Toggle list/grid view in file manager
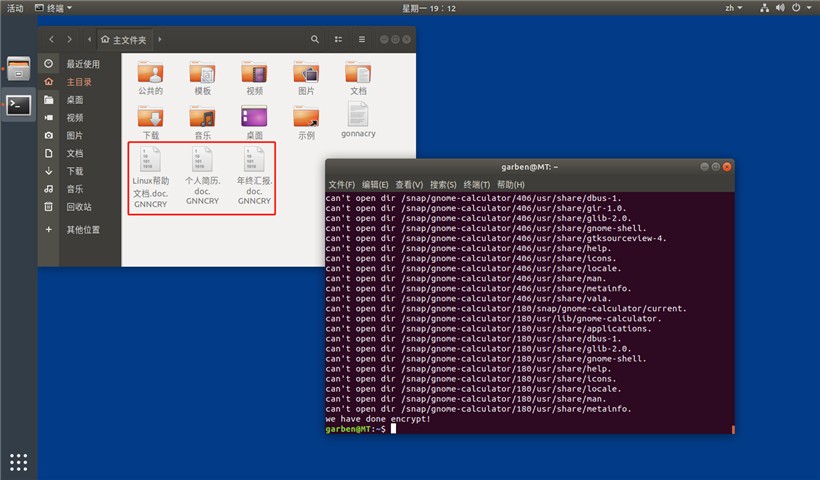820x480 pixels. (x=338, y=39)
